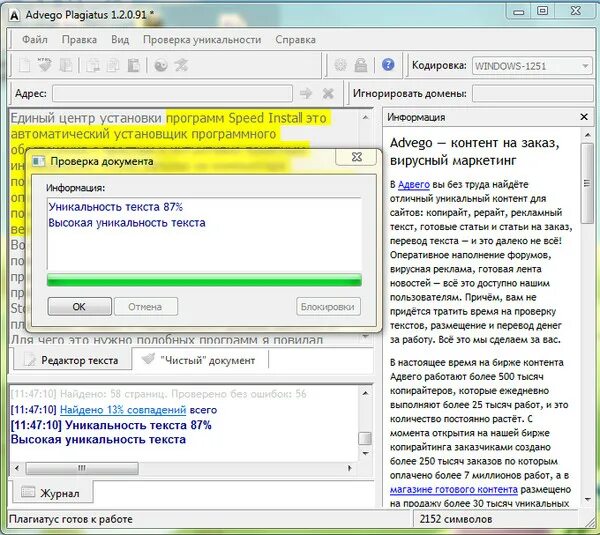Viewport: 600px width, 535px height.
Task: Open the магазине готового контента link
Action: tap(454, 489)
